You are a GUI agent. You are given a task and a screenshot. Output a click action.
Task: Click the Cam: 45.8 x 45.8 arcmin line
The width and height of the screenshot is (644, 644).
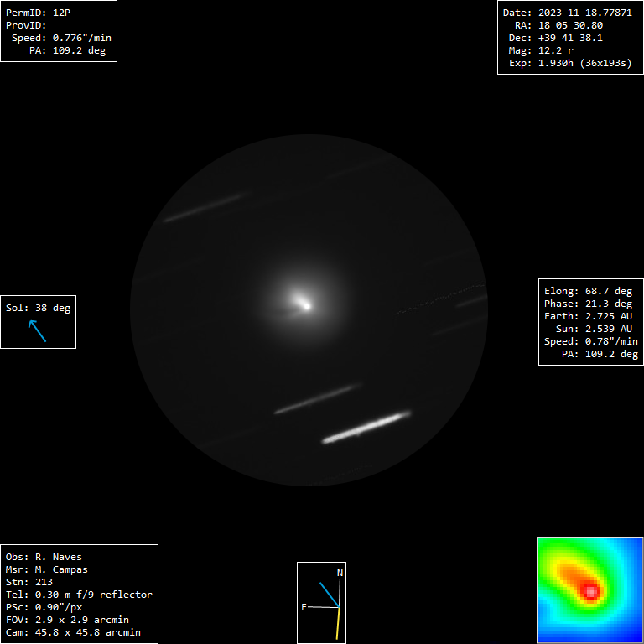coord(73,632)
